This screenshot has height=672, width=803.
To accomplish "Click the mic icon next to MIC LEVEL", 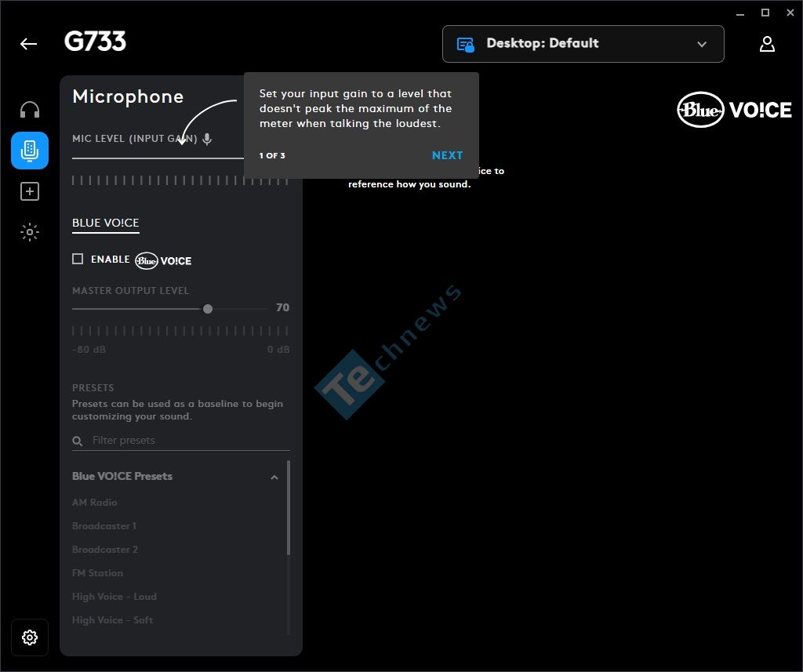I will [x=207, y=139].
